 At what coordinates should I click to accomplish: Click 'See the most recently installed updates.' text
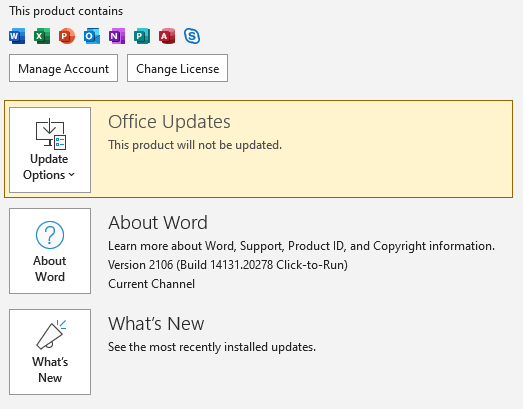(x=212, y=347)
